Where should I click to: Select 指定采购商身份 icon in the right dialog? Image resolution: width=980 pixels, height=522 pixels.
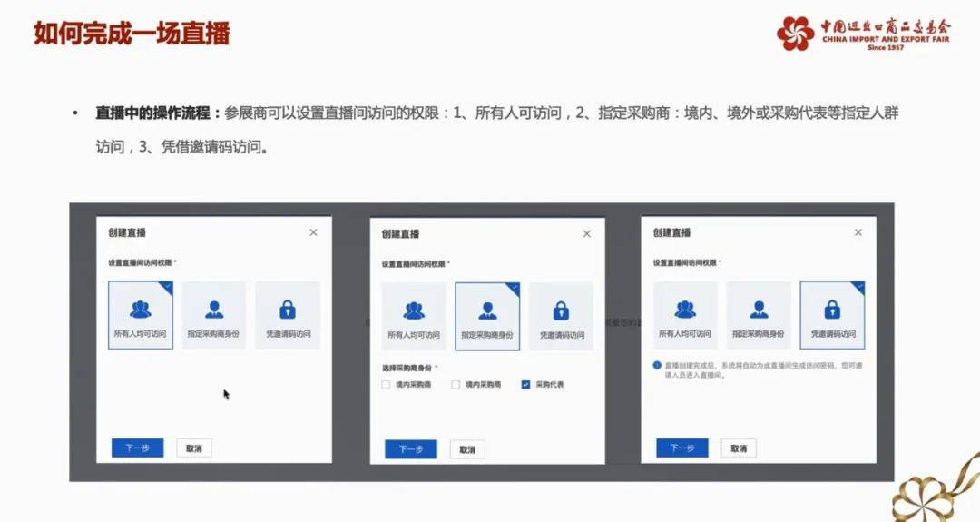(759, 310)
